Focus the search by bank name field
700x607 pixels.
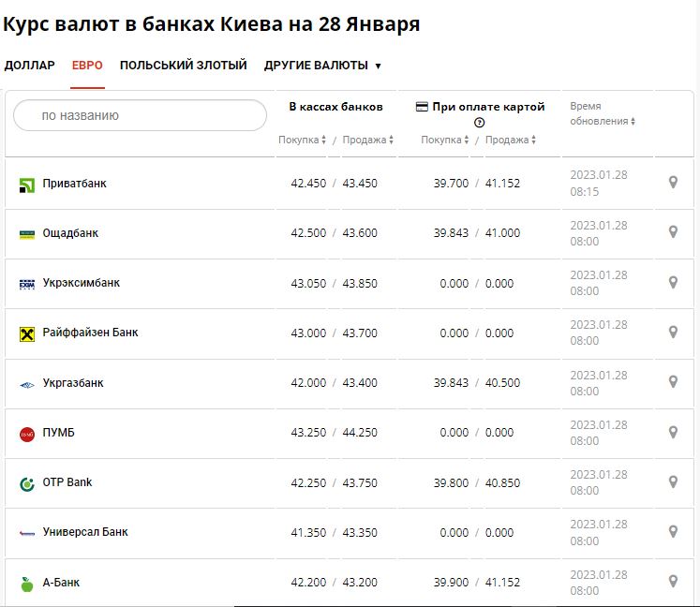(141, 115)
